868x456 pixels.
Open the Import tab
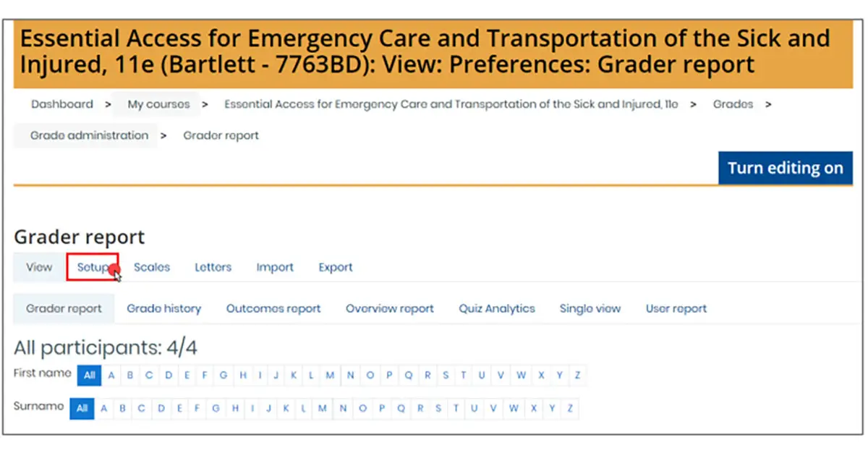coord(275,267)
